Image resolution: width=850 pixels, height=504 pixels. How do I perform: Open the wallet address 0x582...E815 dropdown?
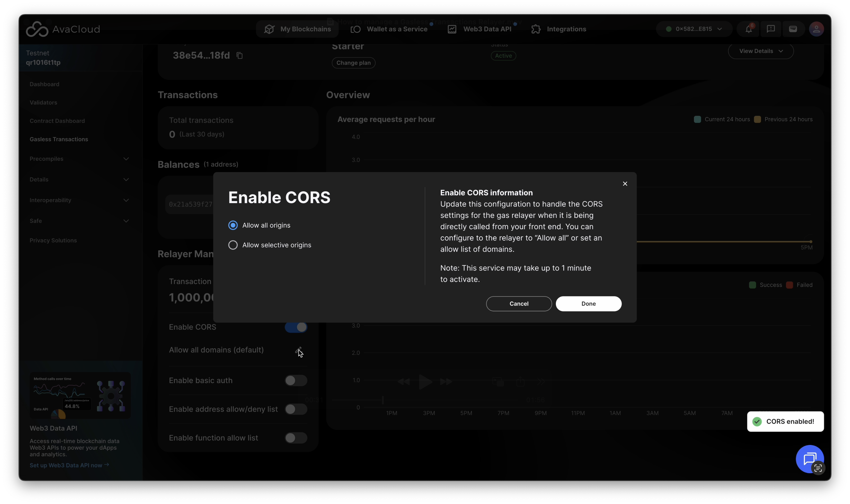694,29
